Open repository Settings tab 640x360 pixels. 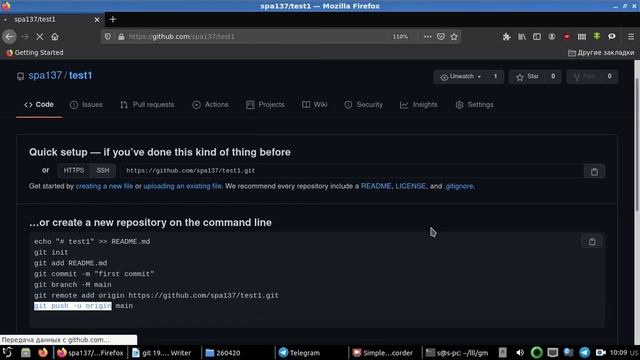[474, 104]
